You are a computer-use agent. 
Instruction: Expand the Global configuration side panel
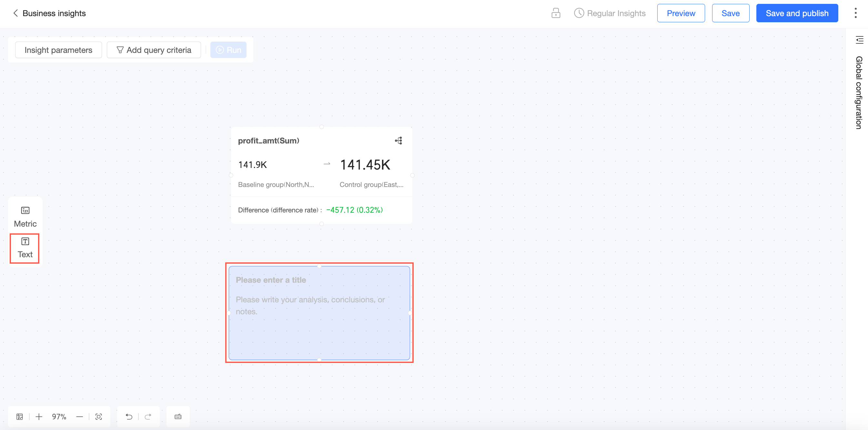859,40
